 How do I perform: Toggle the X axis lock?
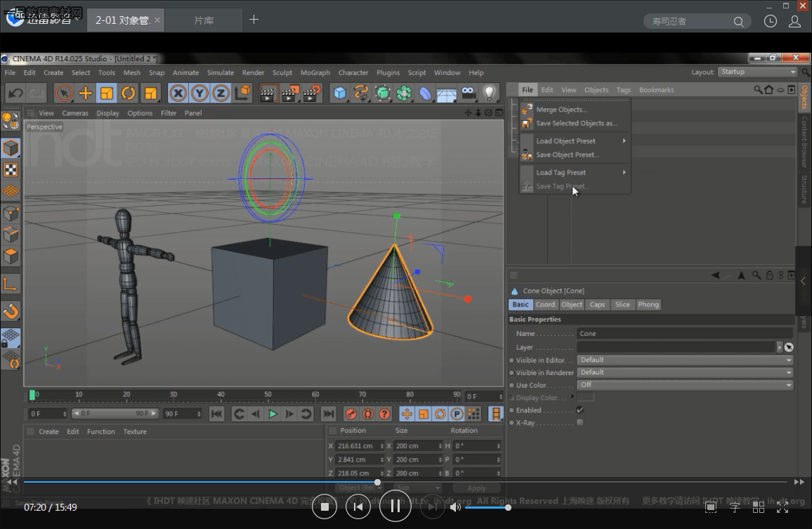[x=178, y=93]
